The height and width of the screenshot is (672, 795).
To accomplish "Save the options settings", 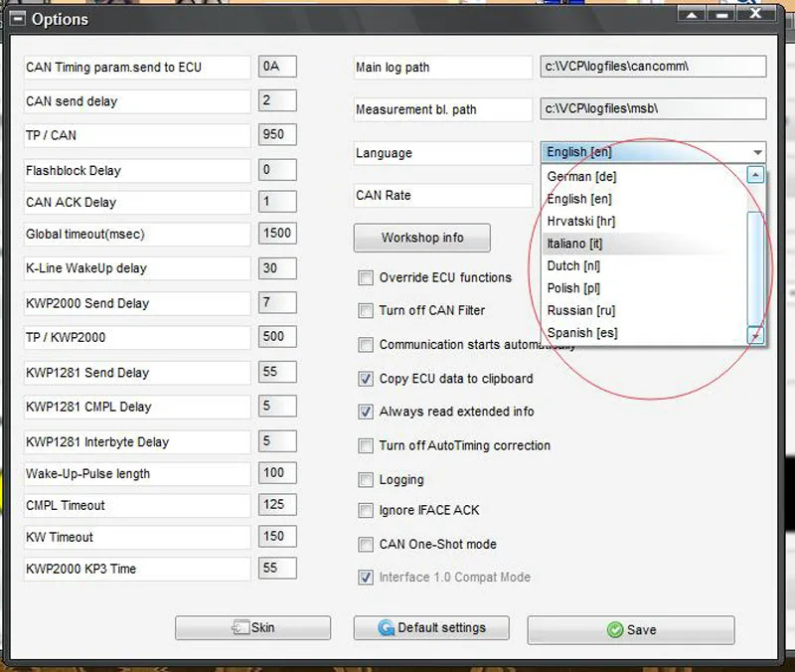I will (631, 630).
